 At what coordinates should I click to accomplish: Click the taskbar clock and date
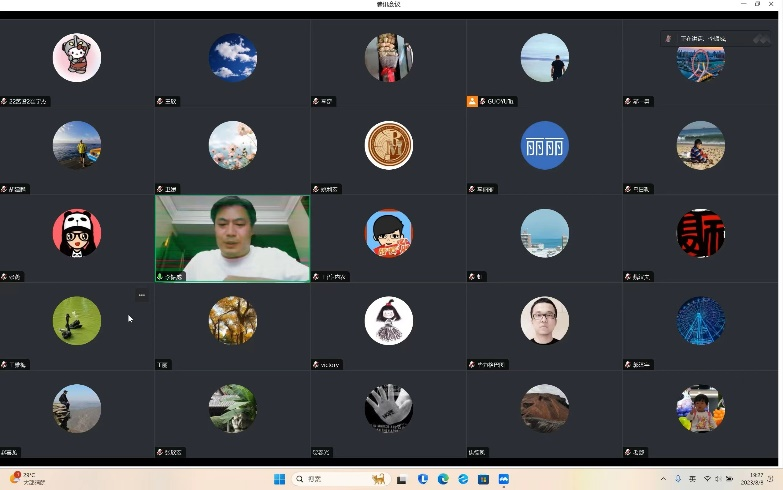tap(756, 479)
